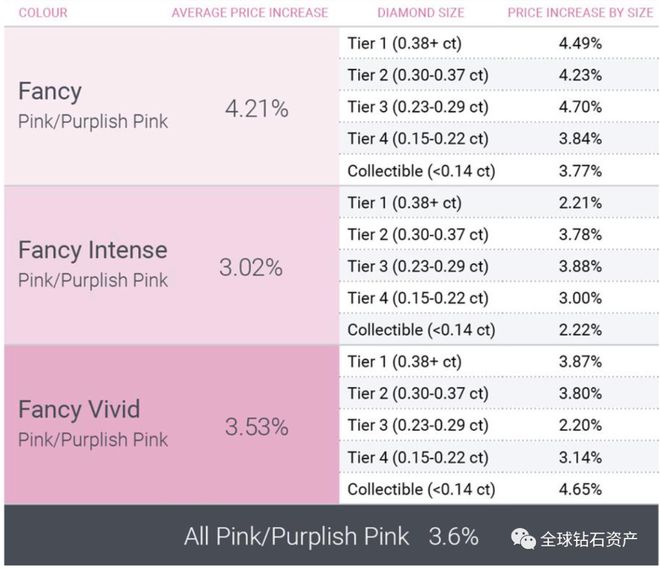Click the light pink Fancy colour block
660x569 pixels.
pyautogui.click(x=172, y=106)
